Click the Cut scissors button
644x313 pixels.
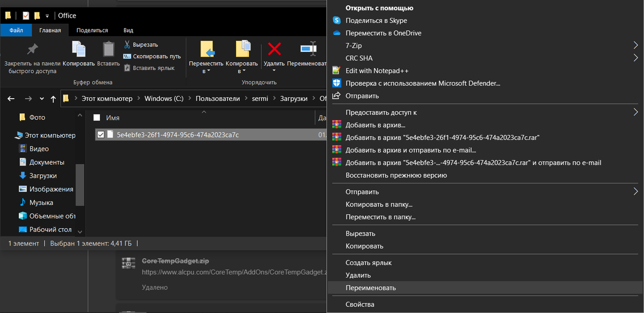141,45
